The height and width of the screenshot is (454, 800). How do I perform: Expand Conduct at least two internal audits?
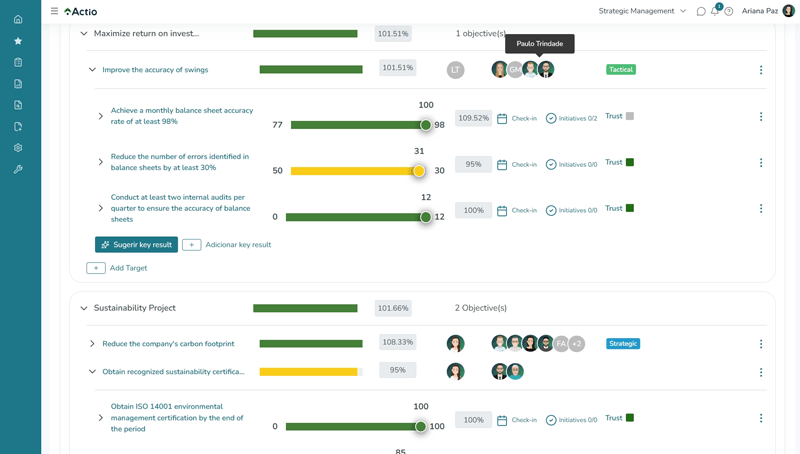[x=101, y=208]
